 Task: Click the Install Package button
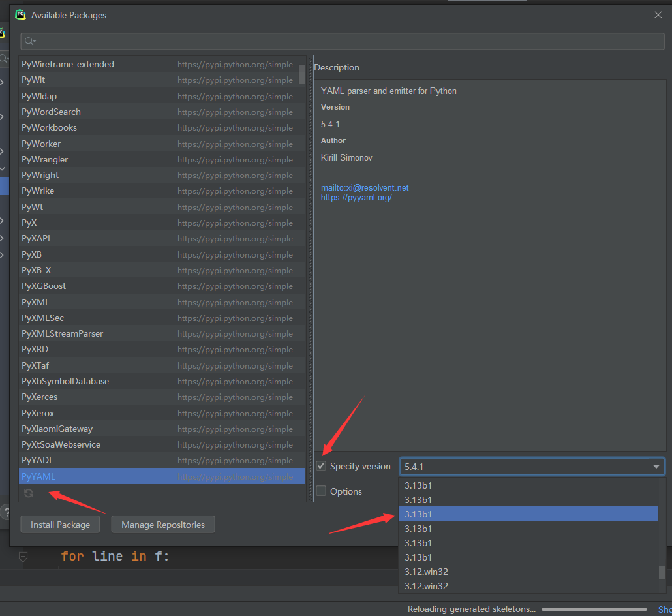[x=60, y=524]
